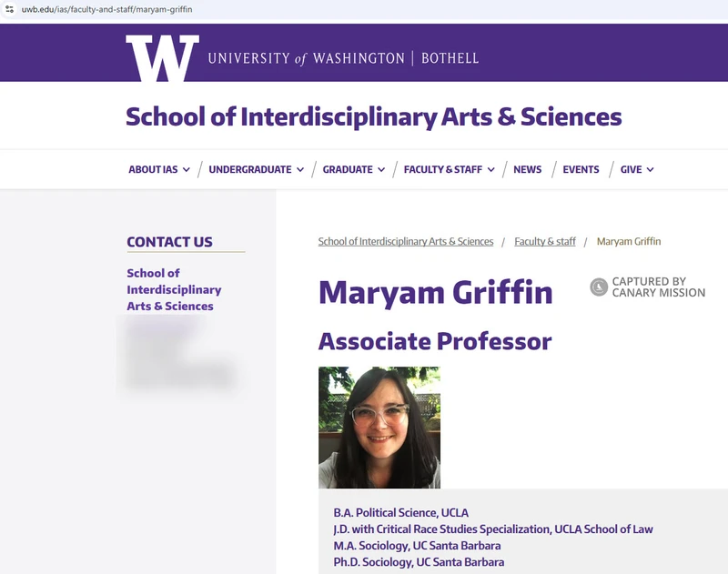This screenshot has width=728, height=574.
Task: Expand the UNDERGRADUATE menu chevron
Action: [300, 169]
